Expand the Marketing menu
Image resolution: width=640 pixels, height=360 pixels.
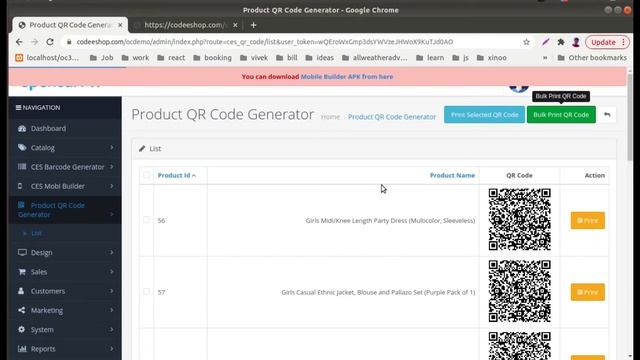tap(65, 310)
